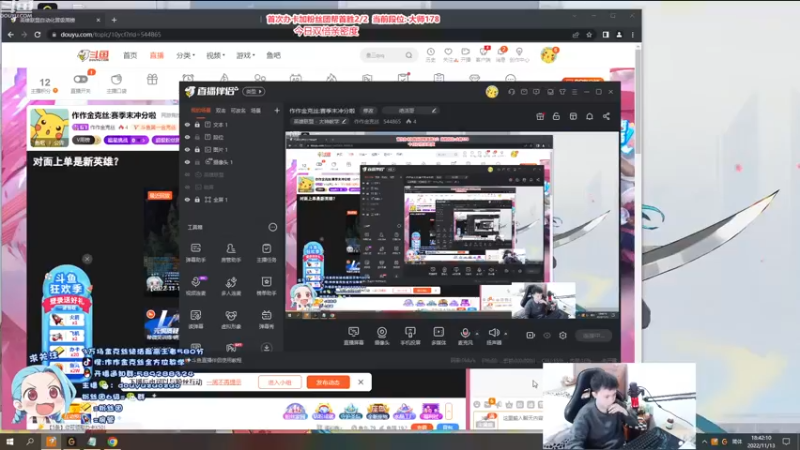Open 房管助手 tool in toolbox
The image size is (800, 450).
(x=231, y=253)
